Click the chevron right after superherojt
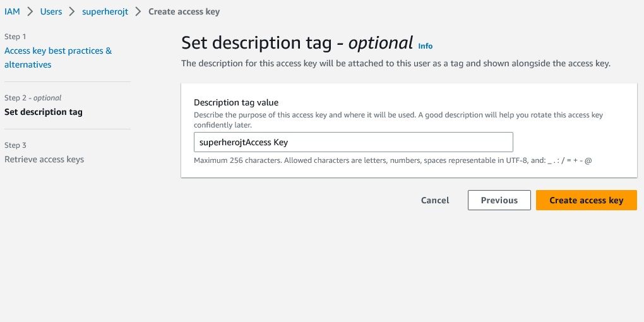 138,11
